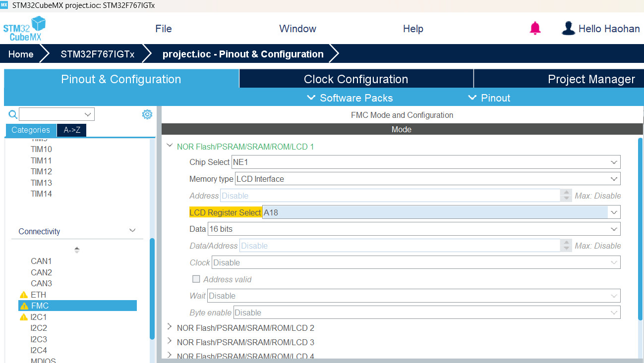Switch to the Pinout & Configuration tab
Image resolution: width=644 pixels, height=363 pixels.
[121, 79]
